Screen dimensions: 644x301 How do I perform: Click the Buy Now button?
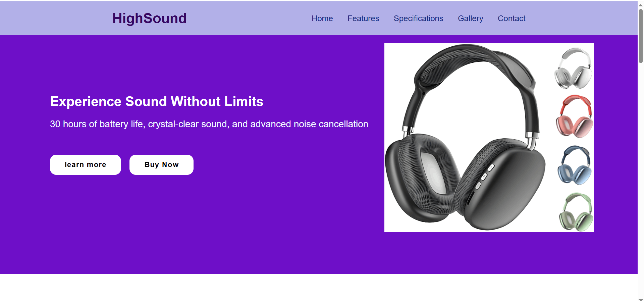pos(161,165)
